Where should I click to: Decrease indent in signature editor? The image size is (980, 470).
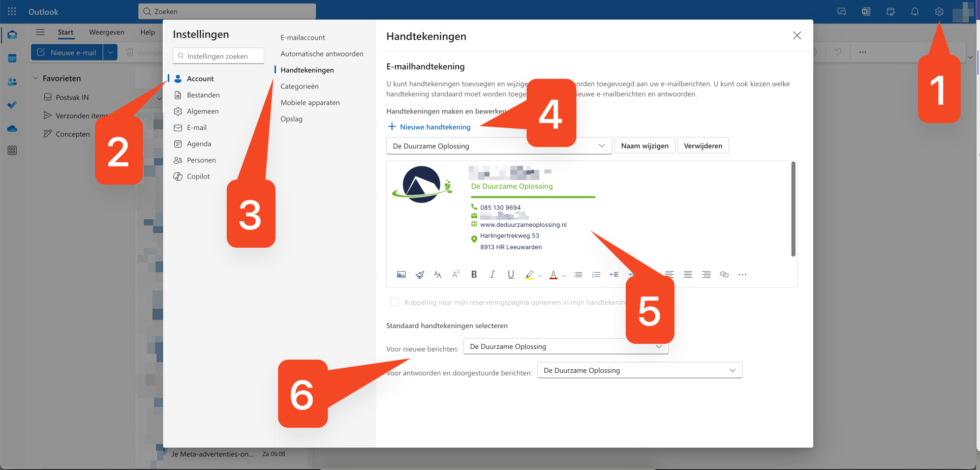coord(614,275)
